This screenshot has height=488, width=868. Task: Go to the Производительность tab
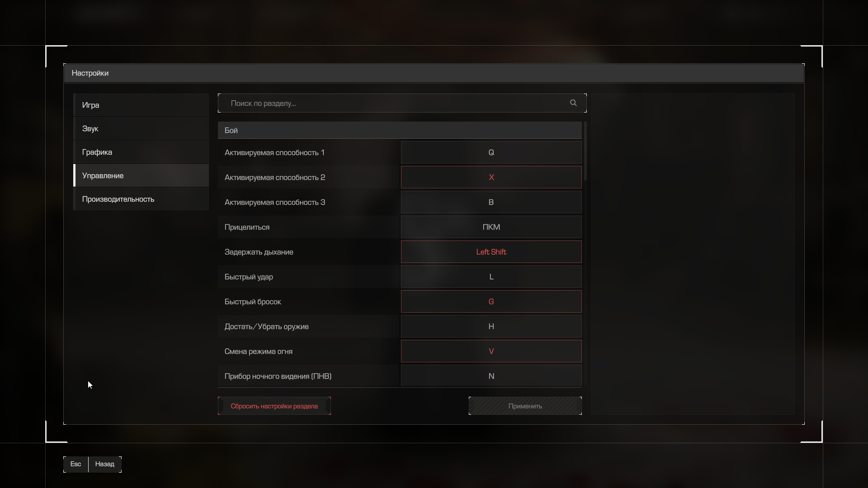[x=141, y=199]
